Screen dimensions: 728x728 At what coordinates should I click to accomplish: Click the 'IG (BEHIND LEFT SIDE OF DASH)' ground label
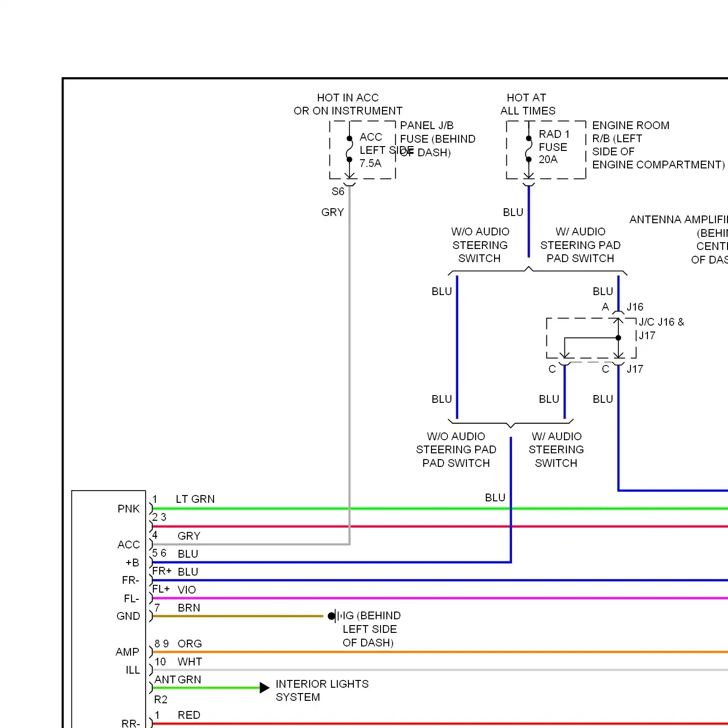click(x=372, y=629)
